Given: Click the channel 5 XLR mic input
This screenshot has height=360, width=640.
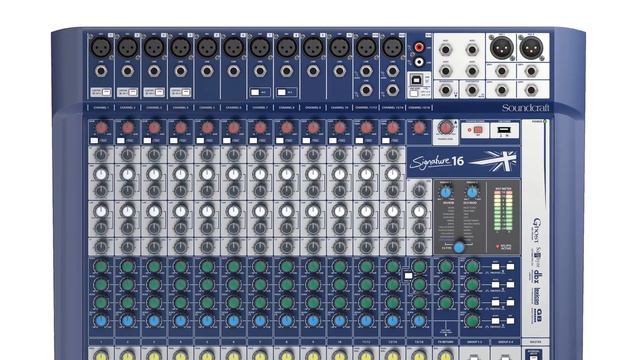Looking at the screenshot, I should pyautogui.click(x=207, y=47).
